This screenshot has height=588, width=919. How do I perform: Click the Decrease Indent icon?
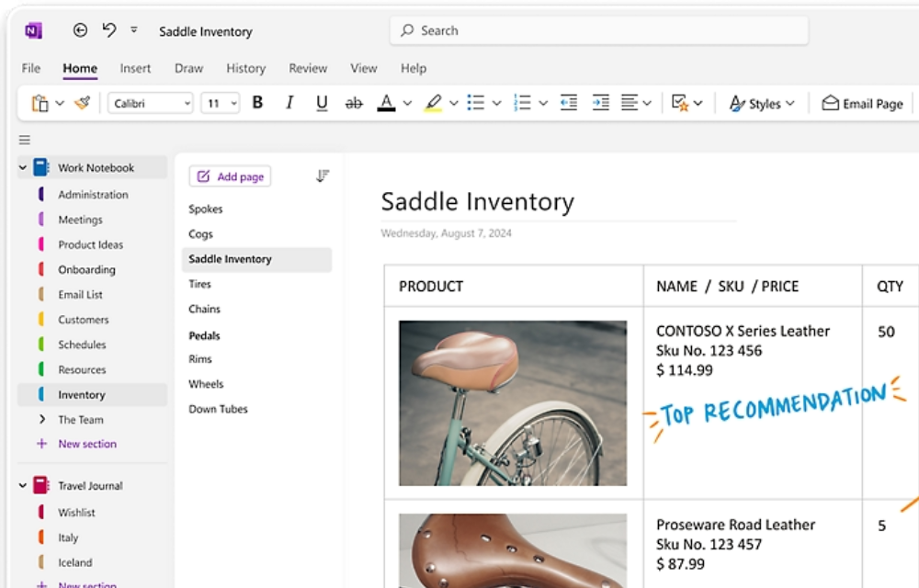[x=569, y=104]
